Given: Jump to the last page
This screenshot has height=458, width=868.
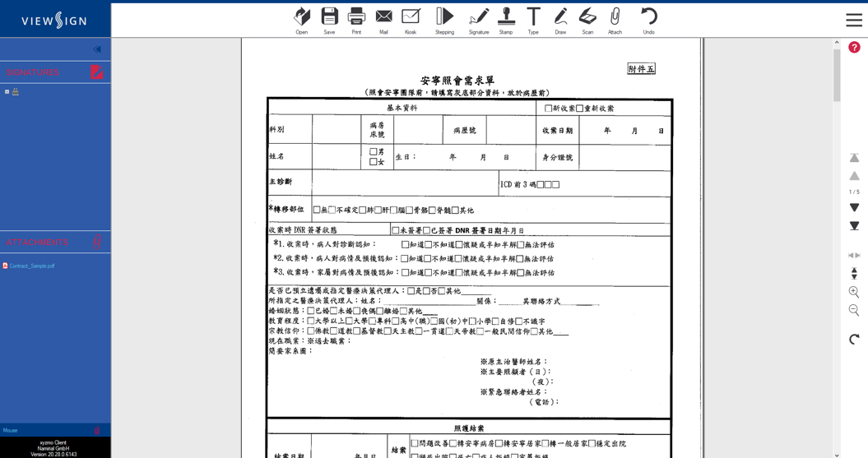Looking at the screenshot, I should 854,225.
